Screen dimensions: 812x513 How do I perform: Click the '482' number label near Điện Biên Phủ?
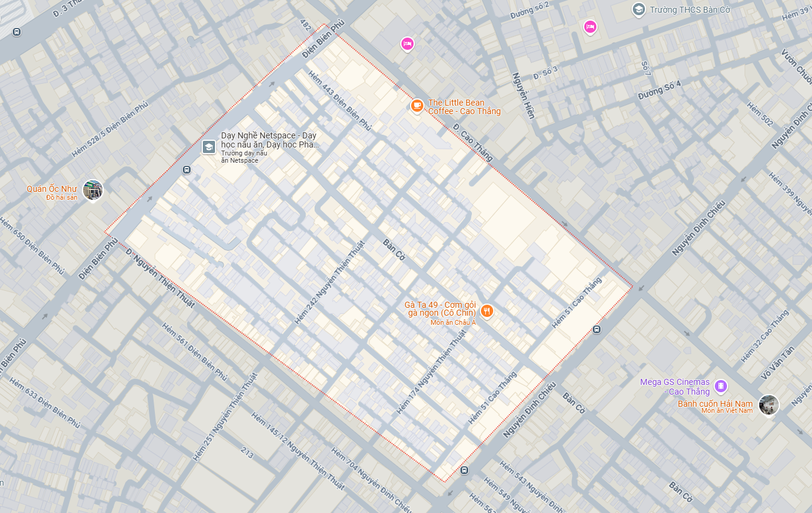(x=305, y=25)
